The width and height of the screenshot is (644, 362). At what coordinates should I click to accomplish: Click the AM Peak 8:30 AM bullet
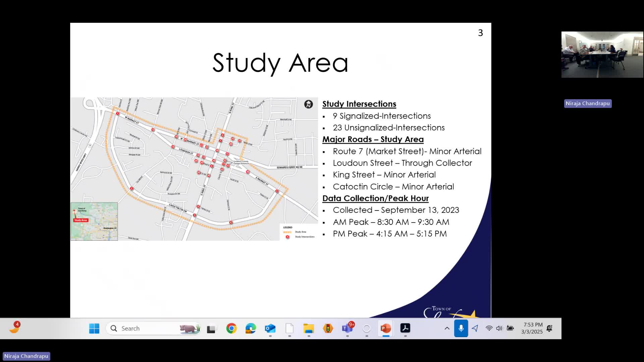pos(391,222)
